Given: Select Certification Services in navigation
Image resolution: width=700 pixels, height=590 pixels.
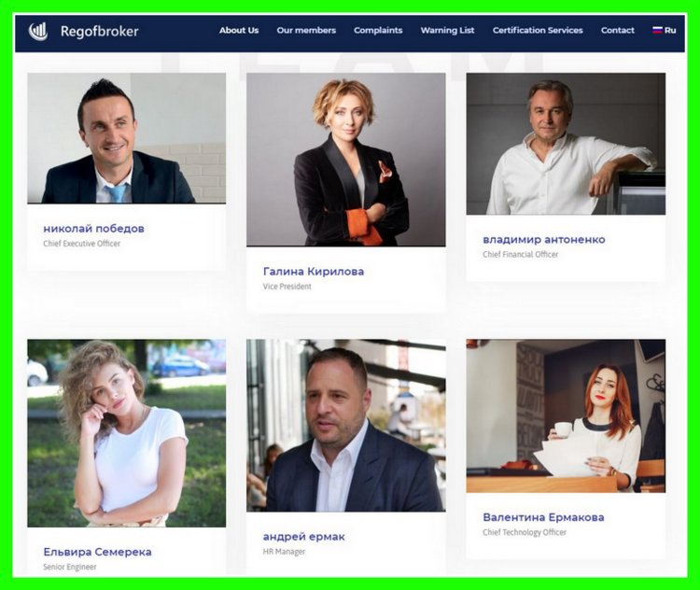Looking at the screenshot, I should [538, 31].
